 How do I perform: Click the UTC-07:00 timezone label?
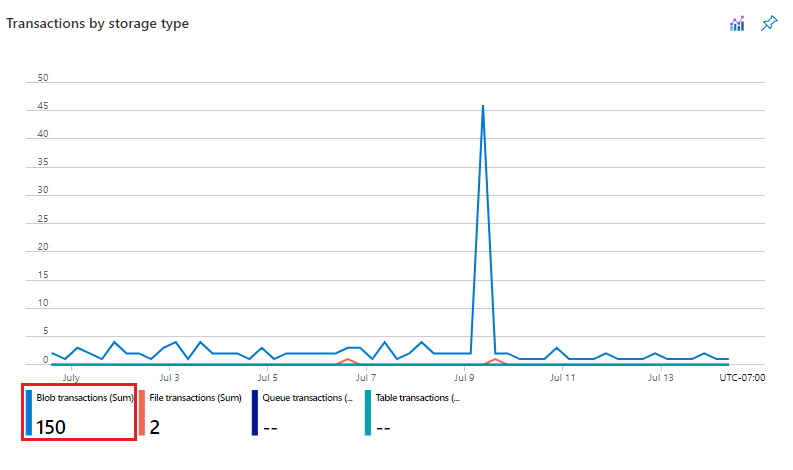click(743, 378)
